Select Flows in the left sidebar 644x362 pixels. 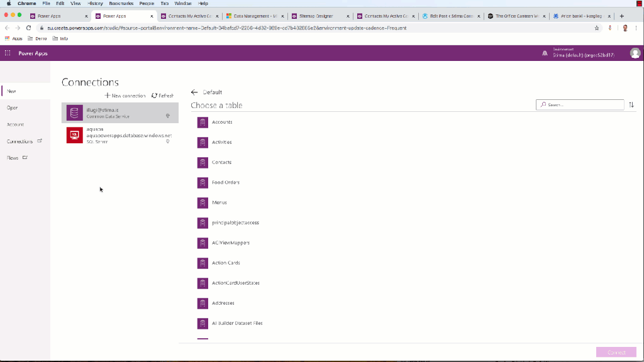tap(12, 158)
